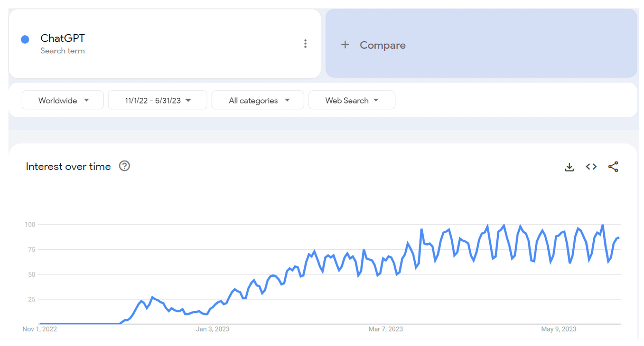Screen dimensions: 644x346
Task: Click the Search term subtitle text
Action: click(63, 51)
